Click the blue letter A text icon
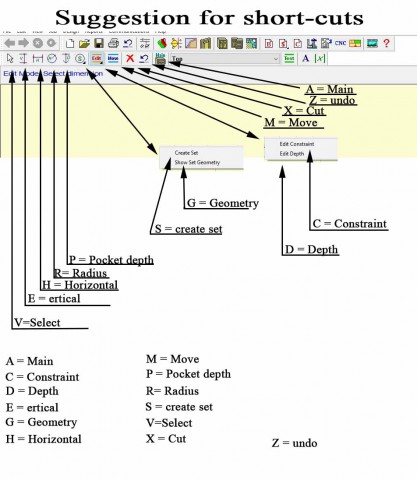This screenshot has height=480, width=417. (x=305, y=59)
